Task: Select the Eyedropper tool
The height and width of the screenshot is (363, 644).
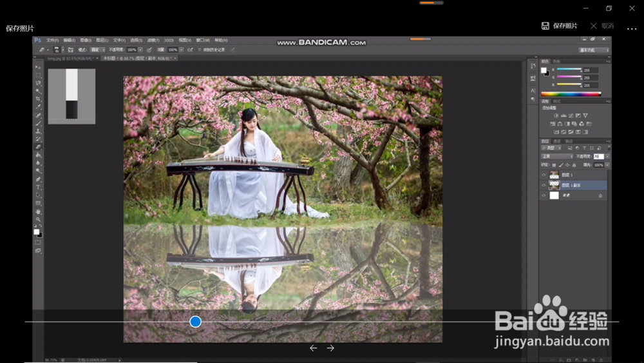Action: click(x=38, y=107)
